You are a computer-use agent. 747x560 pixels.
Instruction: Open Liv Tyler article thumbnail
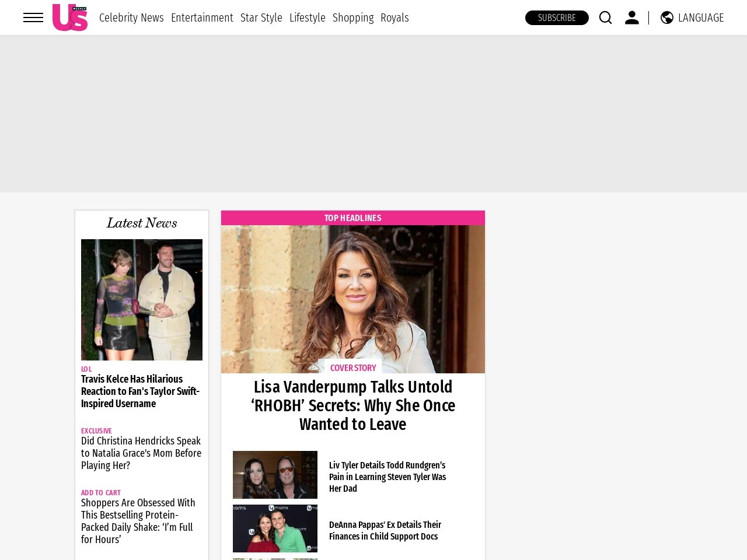275,475
